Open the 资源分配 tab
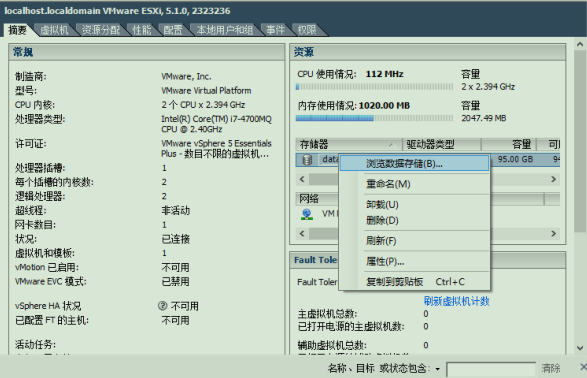 [x=101, y=30]
